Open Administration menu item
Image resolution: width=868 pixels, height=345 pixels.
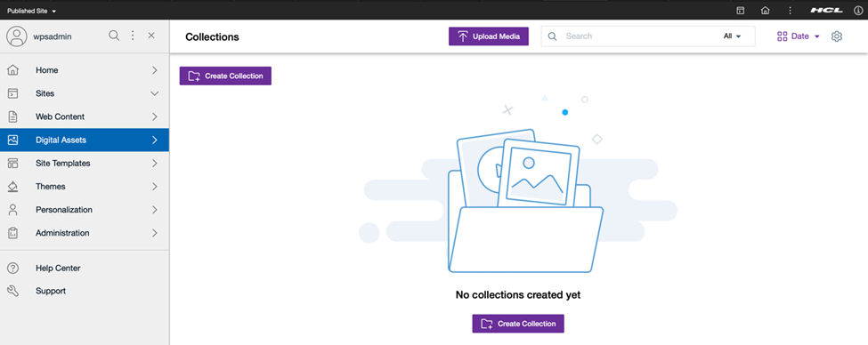coord(85,233)
